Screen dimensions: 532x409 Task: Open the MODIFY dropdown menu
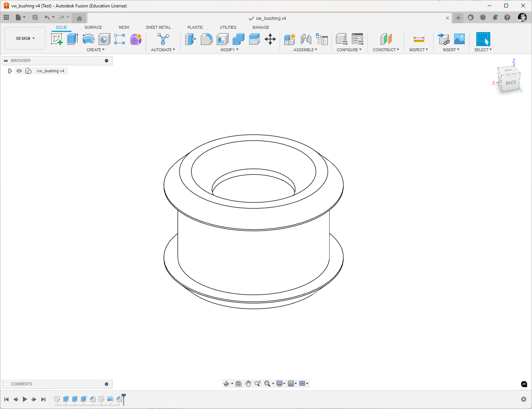pyautogui.click(x=230, y=50)
